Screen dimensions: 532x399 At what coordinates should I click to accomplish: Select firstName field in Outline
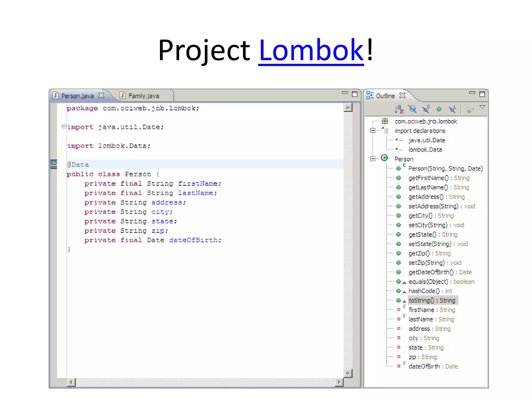click(432, 310)
